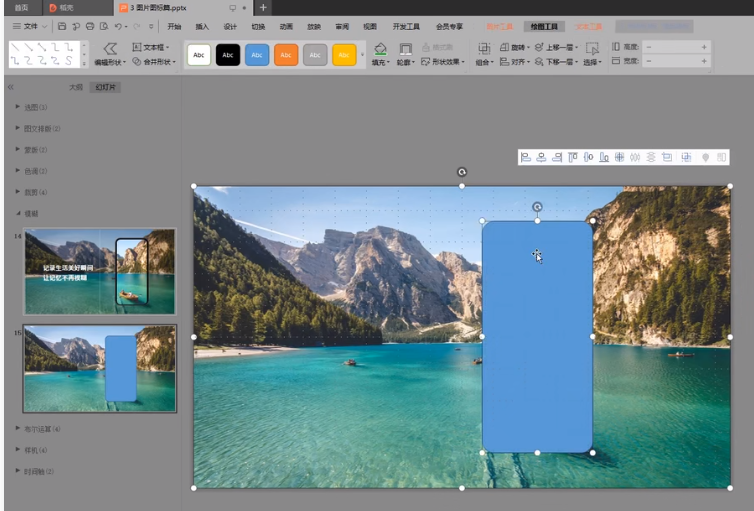Click the Edit Shape (编辑形状) icon
This screenshot has width=754, height=511.
110,49
